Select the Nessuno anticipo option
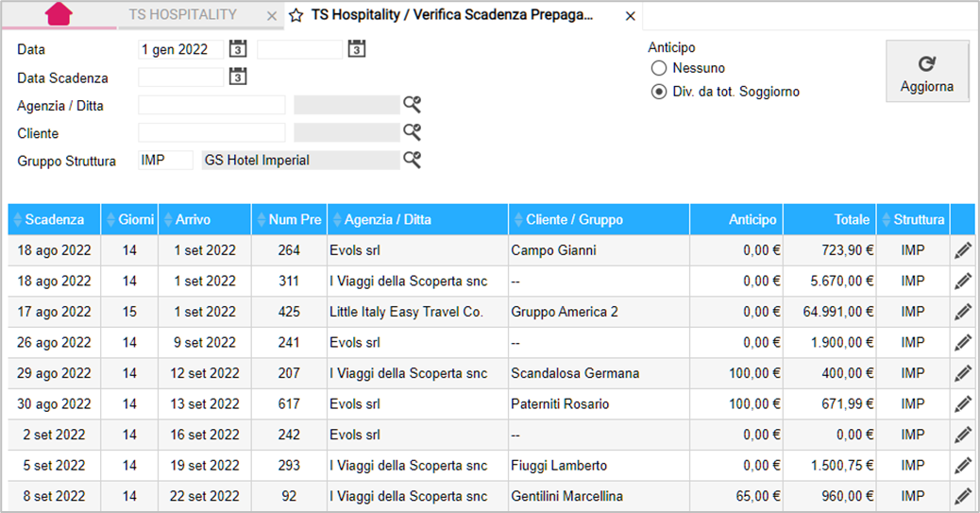Viewport: 980px width, 513px height. (659, 68)
